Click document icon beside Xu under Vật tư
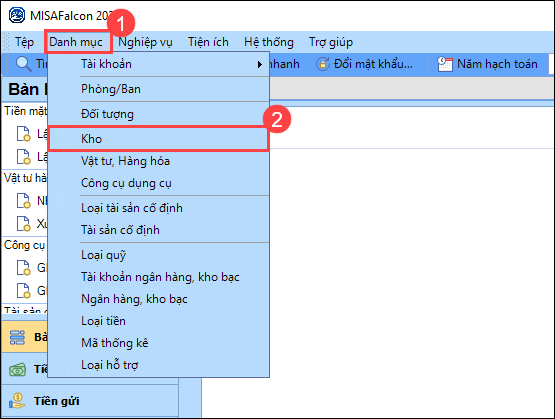555x419 pixels. click(x=24, y=223)
